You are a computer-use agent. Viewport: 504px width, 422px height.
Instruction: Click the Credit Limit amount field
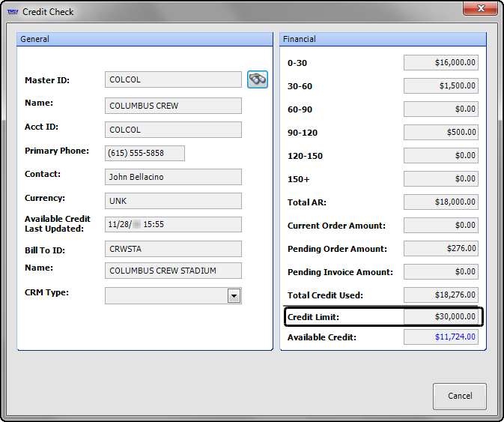[x=440, y=317]
